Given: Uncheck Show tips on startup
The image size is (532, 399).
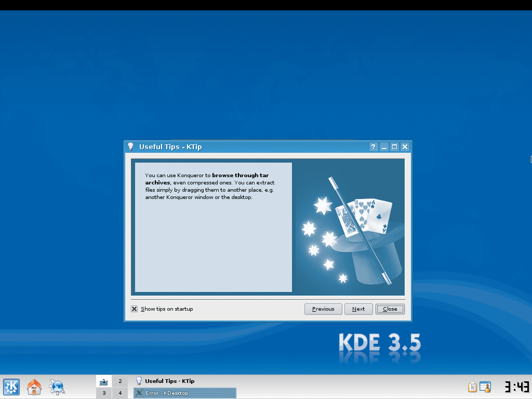Looking at the screenshot, I should point(135,309).
